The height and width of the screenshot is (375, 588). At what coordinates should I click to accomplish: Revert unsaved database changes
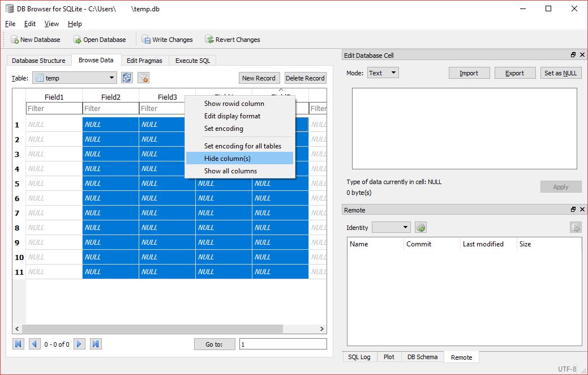pyautogui.click(x=232, y=39)
